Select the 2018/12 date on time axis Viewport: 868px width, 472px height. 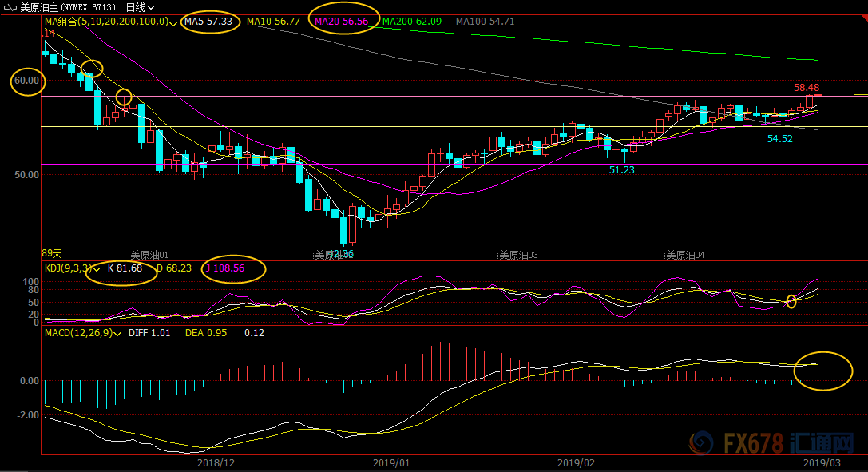point(216,462)
